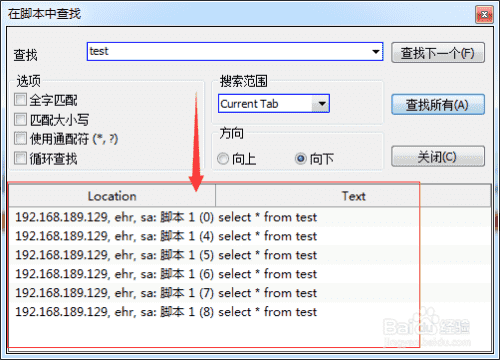
Task: Sort by the Location column header
Action: 112,196
